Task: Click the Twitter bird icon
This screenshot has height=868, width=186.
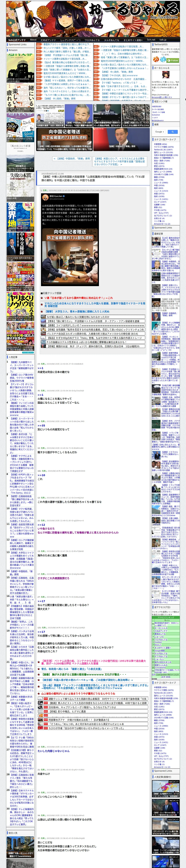Action: pyautogui.click(x=163, y=59)
